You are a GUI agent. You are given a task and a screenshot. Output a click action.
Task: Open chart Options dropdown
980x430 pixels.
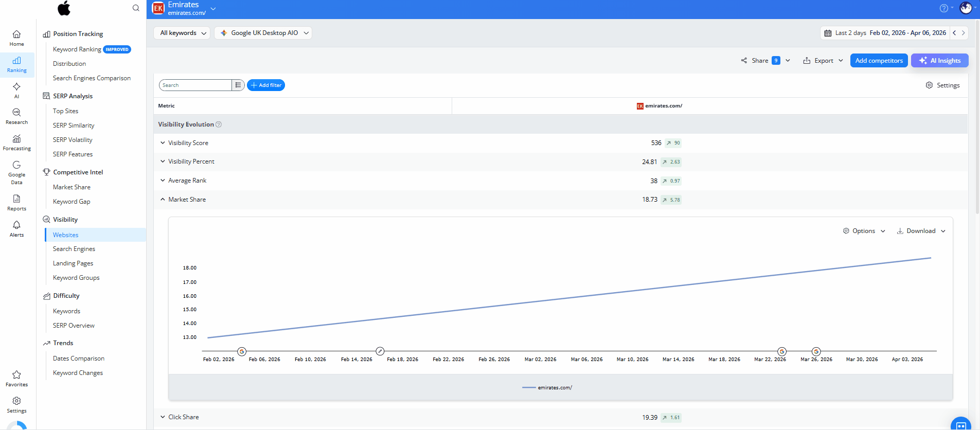864,231
